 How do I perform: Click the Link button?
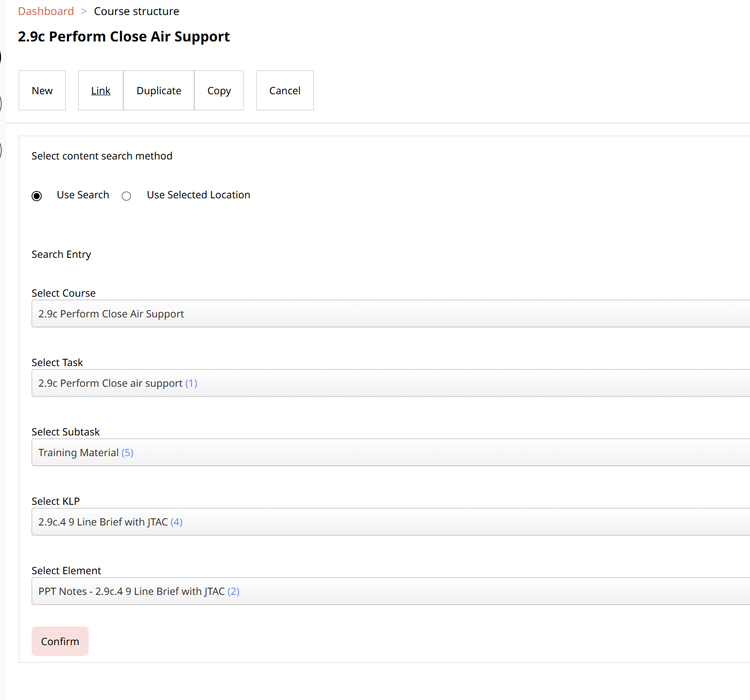point(100,90)
